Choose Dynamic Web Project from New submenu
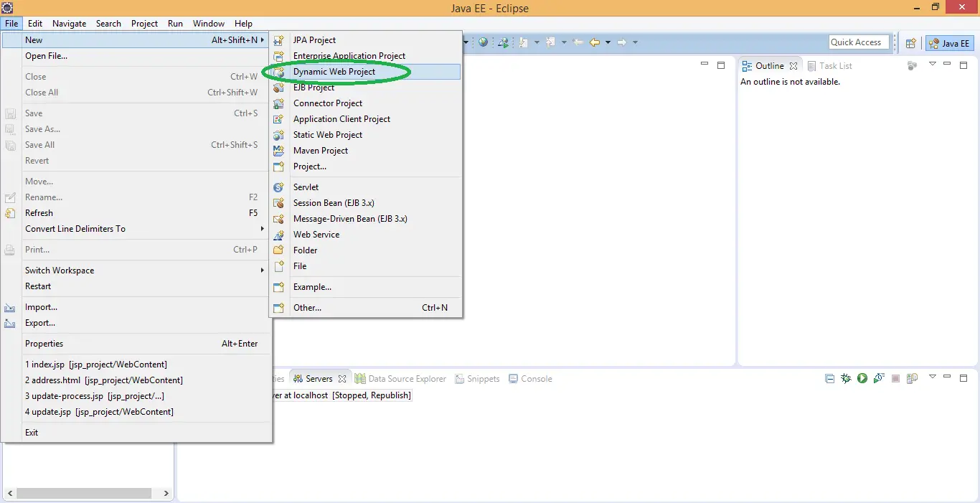The height and width of the screenshot is (503, 980). [x=366, y=72]
